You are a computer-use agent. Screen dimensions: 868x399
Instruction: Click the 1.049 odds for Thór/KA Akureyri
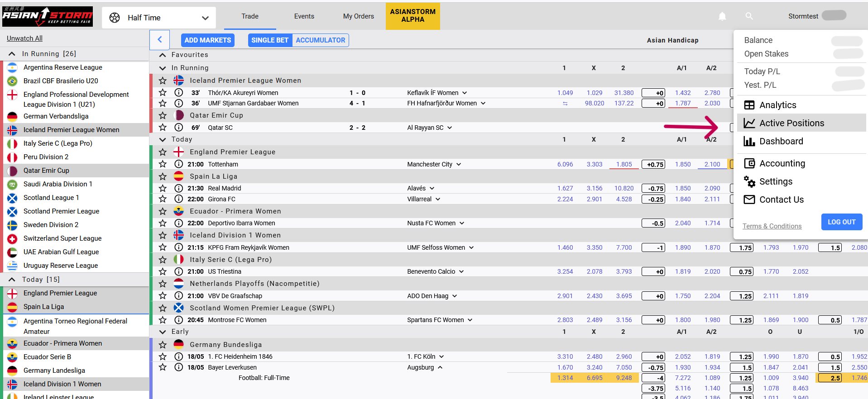(x=565, y=93)
